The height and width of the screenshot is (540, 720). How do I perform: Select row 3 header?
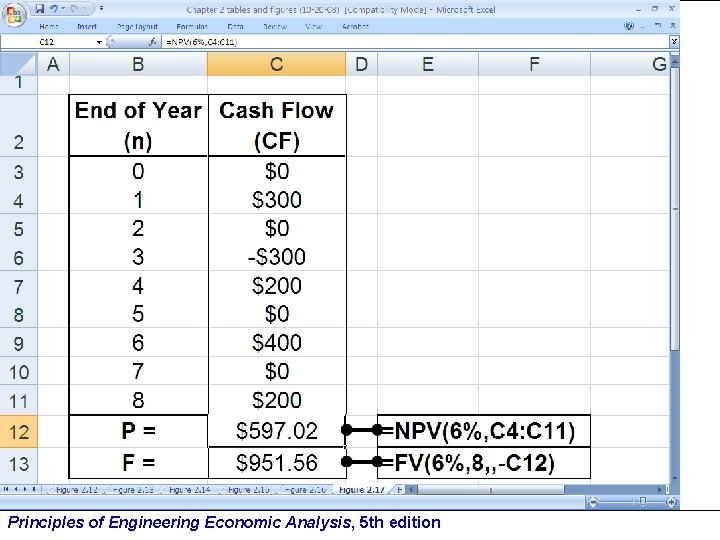coord(18,172)
